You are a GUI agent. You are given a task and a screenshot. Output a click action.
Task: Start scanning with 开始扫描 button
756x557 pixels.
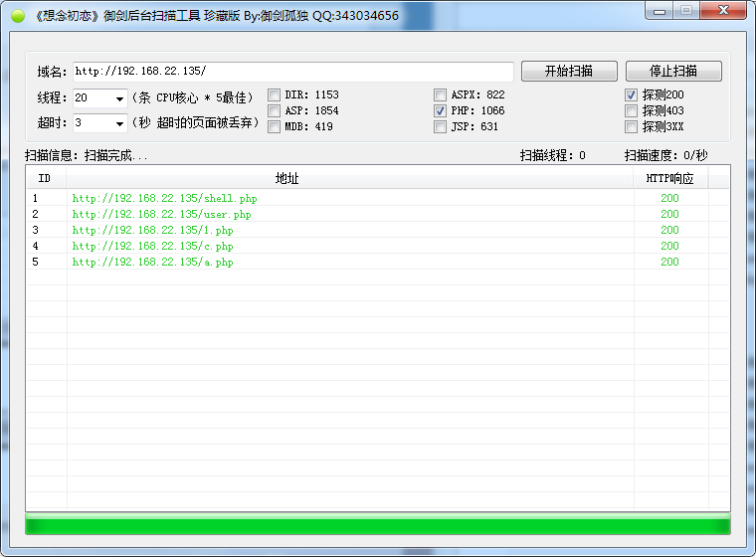pos(569,71)
